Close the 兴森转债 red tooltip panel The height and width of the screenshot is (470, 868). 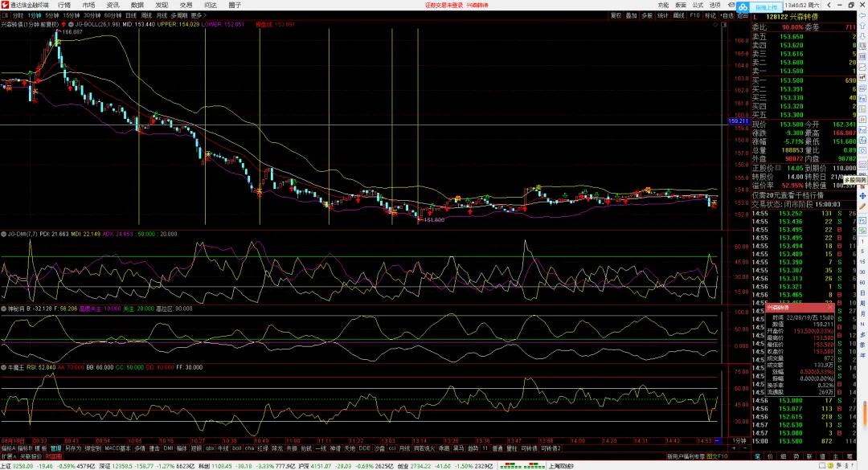[829, 307]
